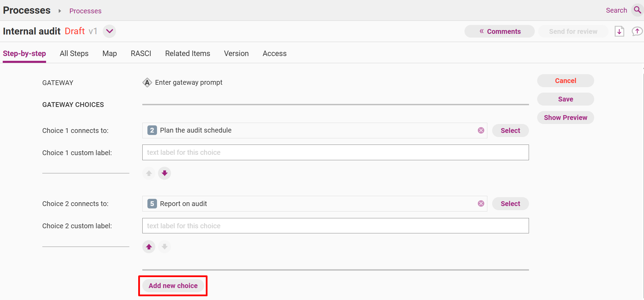Click Select for Choice 2 connection
The height and width of the screenshot is (300, 644).
click(510, 204)
